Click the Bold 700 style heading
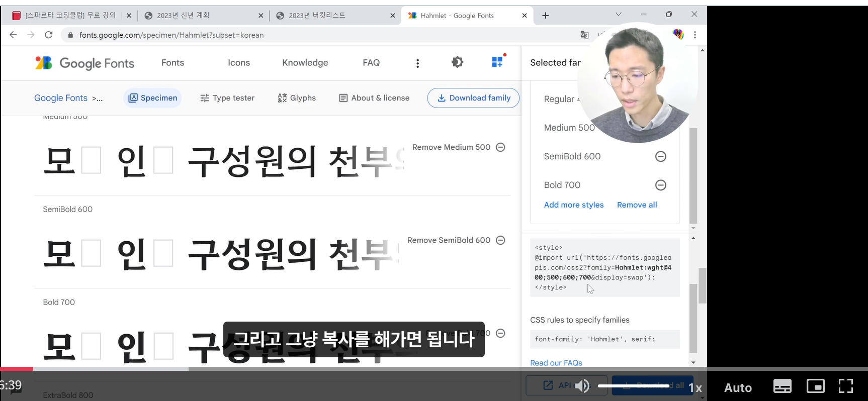Screen dimensions: 868x401 point(59,302)
